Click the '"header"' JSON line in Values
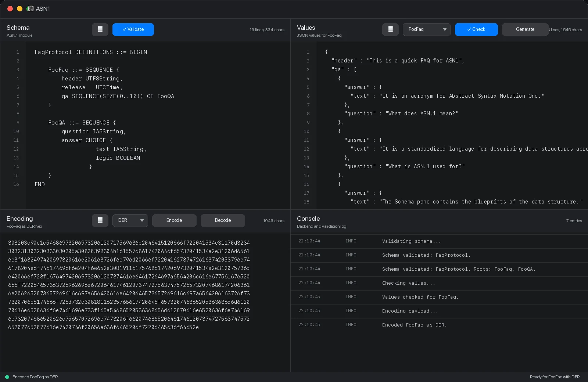Image resolution: width=588 pixels, height=382 pixels. click(398, 61)
